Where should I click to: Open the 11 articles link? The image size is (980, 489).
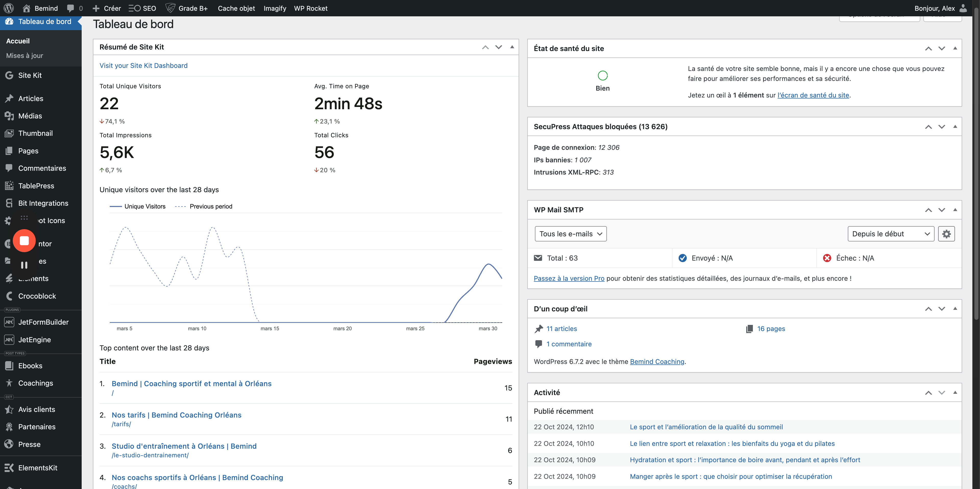click(561, 328)
